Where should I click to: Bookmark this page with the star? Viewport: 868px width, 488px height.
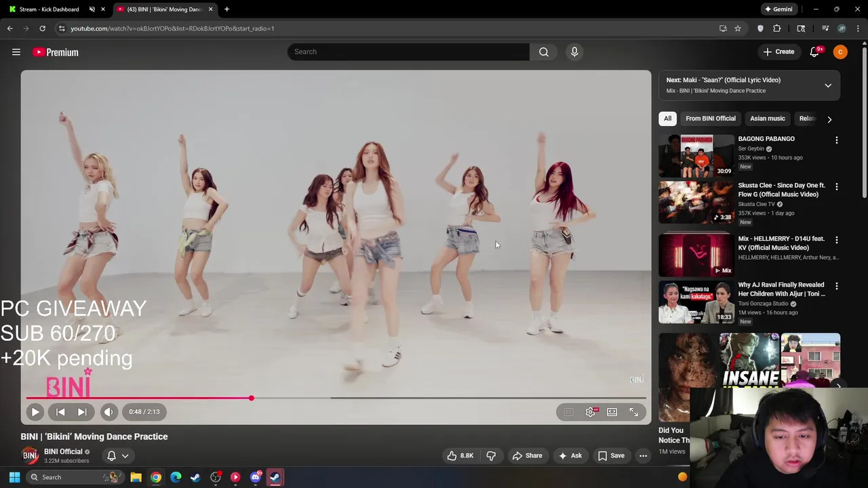coord(737,28)
